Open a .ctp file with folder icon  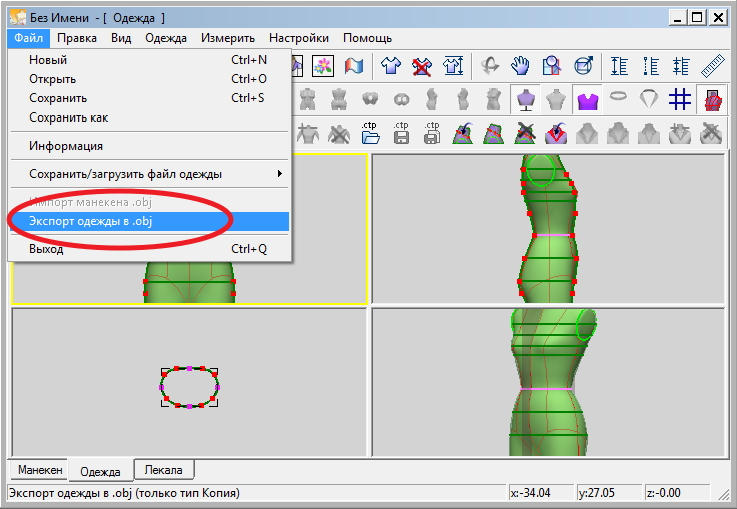coord(370,133)
